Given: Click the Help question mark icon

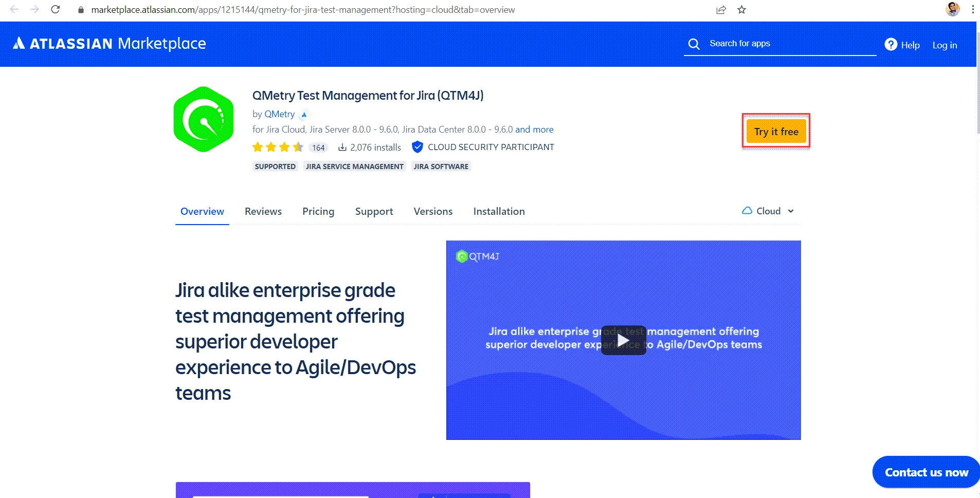Looking at the screenshot, I should (891, 45).
